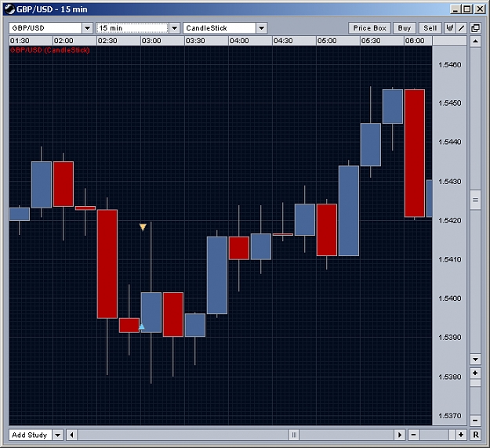Open the 15 min timeframe dropdown arrow

(x=174, y=28)
